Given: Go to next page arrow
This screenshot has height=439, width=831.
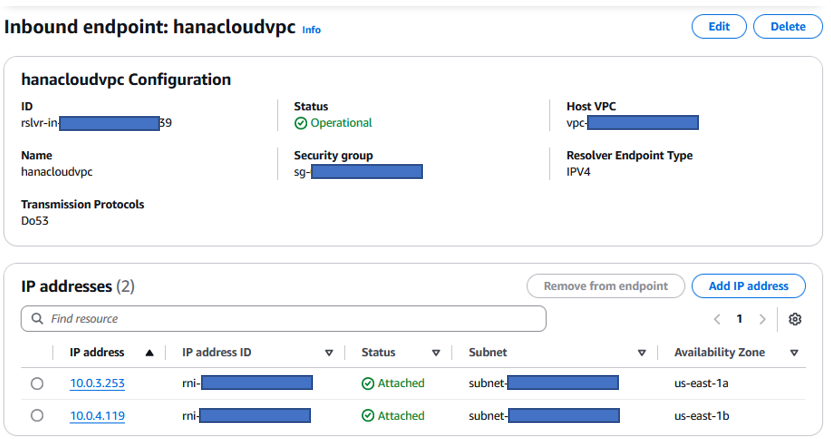Looking at the screenshot, I should tap(763, 319).
